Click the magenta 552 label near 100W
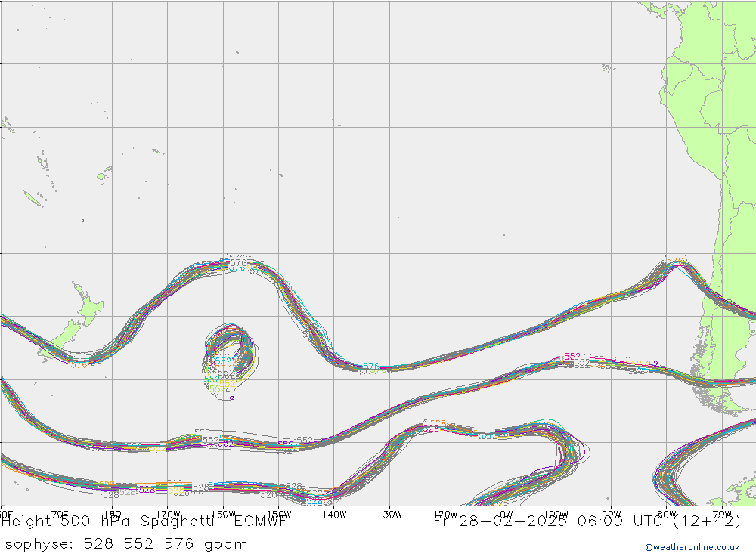 coord(572,357)
